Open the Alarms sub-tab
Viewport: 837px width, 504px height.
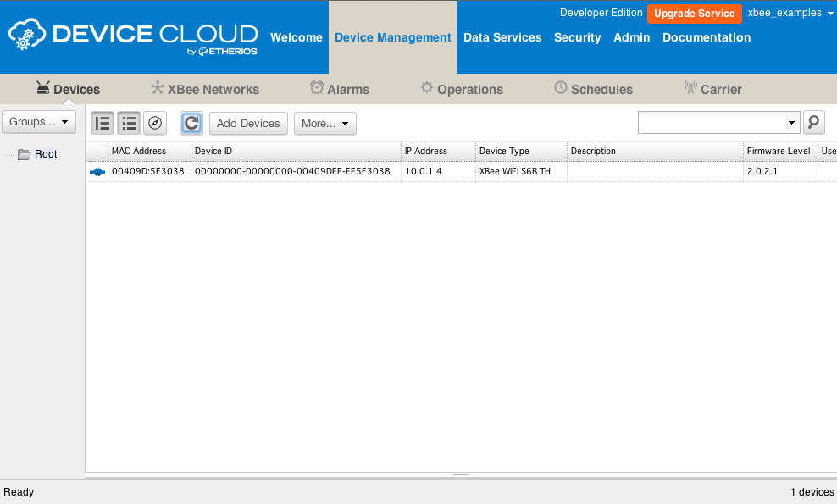(340, 89)
